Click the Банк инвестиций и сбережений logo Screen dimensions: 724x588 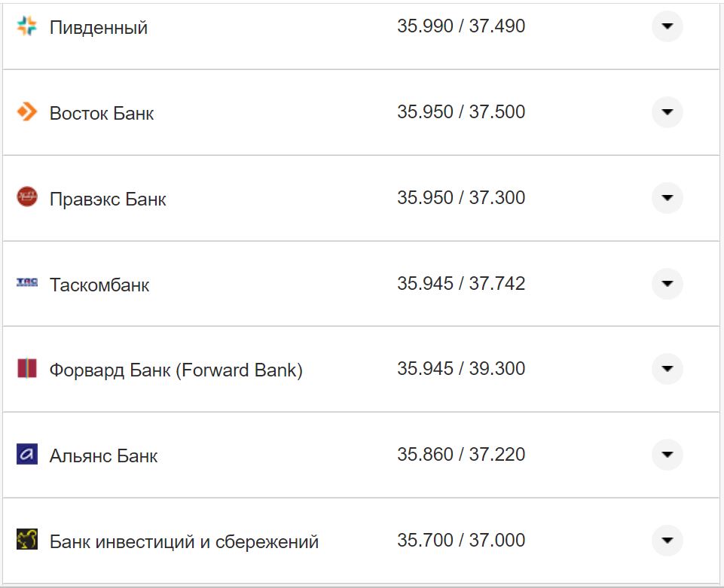pyautogui.click(x=27, y=540)
